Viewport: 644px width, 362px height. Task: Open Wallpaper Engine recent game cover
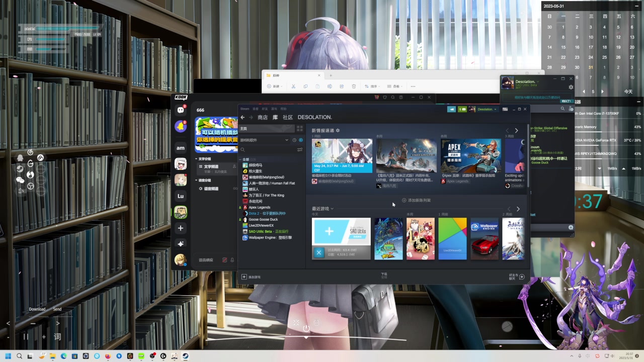pos(485,239)
